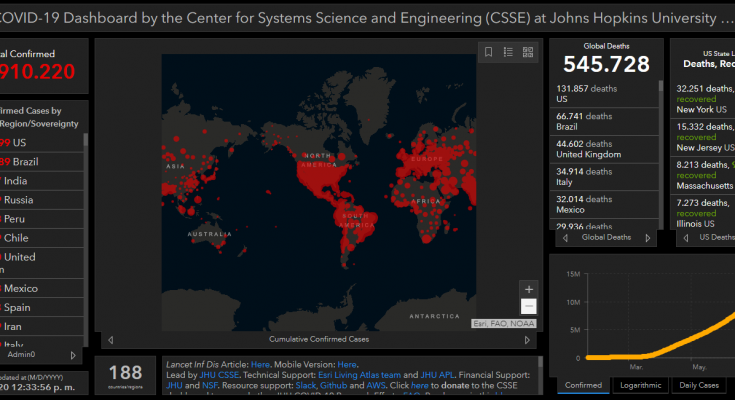The width and height of the screenshot is (735, 400).
Task: Show previous Global Deaths panel page
Action: tap(565, 238)
